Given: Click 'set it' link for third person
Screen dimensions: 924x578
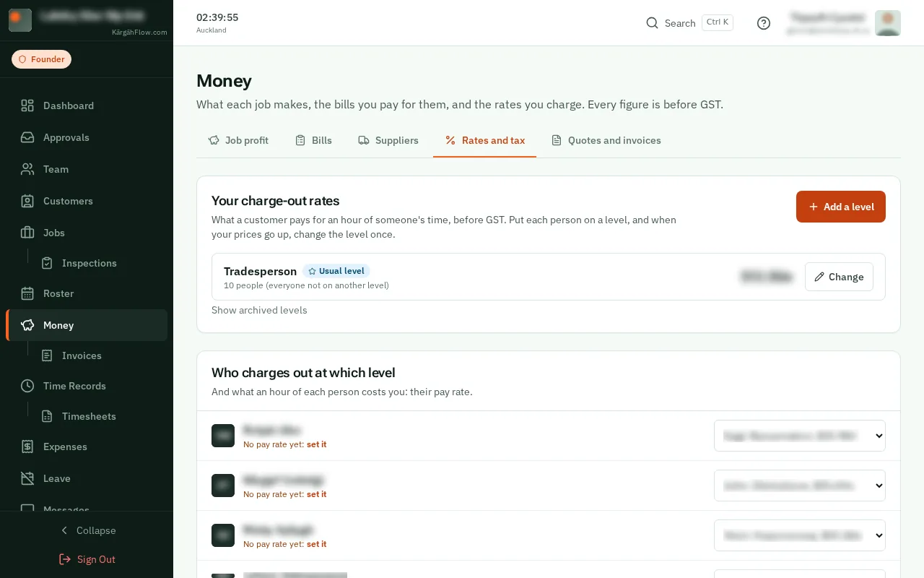Looking at the screenshot, I should click(316, 544).
